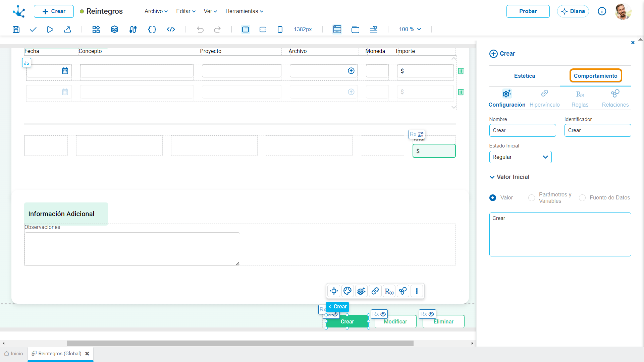Open the Estado Inicial Regular dropdown

pyautogui.click(x=520, y=157)
